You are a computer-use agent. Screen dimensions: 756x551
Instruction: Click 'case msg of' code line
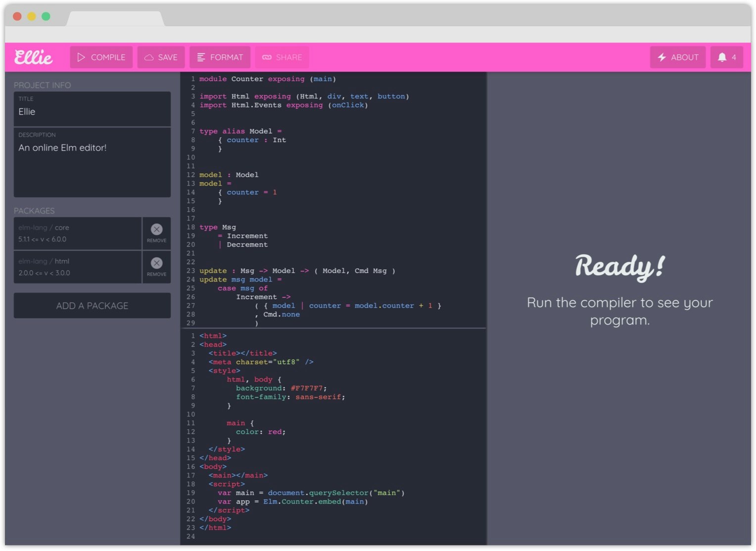tap(242, 288)
